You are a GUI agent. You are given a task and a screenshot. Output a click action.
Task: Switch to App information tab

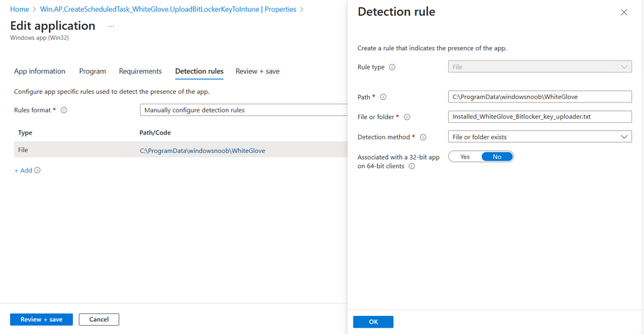point(39,71)
